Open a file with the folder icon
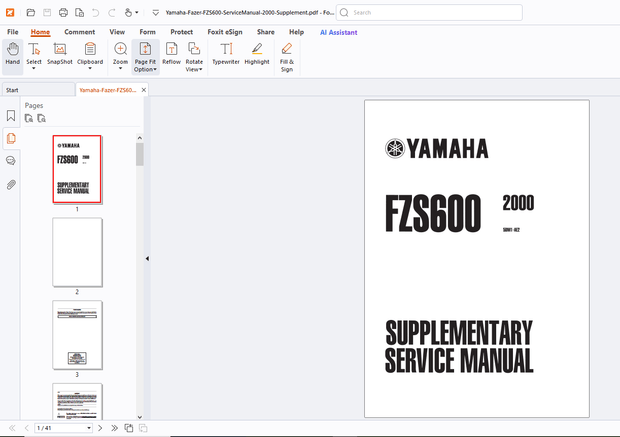The height and width of the screenshot is (437, 620). (30, 13)
